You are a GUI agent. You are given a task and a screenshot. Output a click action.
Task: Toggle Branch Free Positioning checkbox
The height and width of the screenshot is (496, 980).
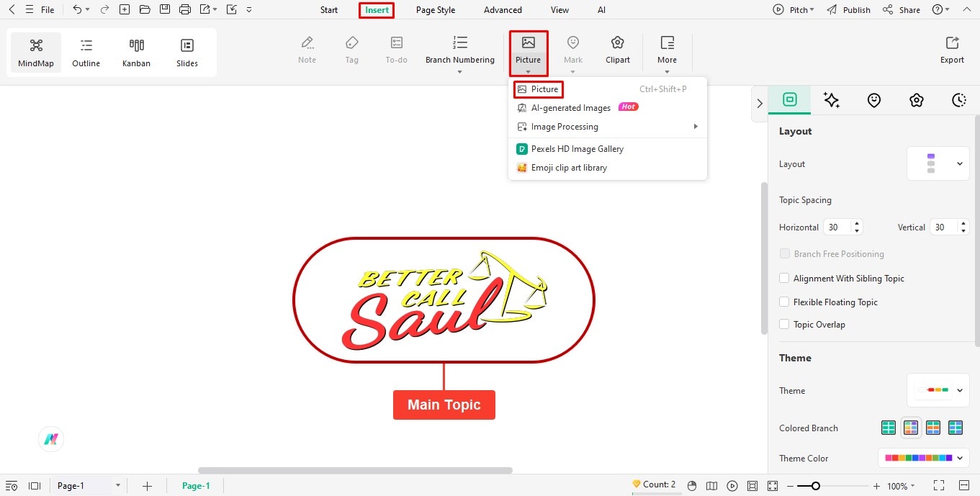785,253
